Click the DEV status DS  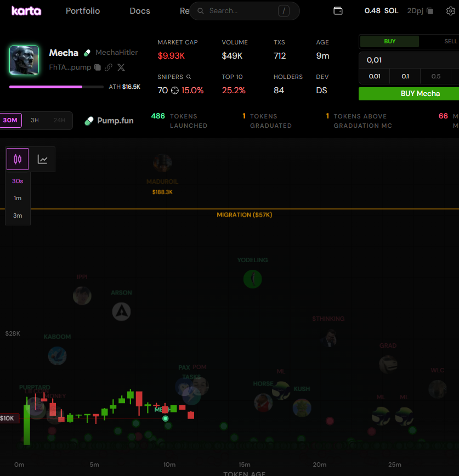pyautogui.click(x=321, y=90)
